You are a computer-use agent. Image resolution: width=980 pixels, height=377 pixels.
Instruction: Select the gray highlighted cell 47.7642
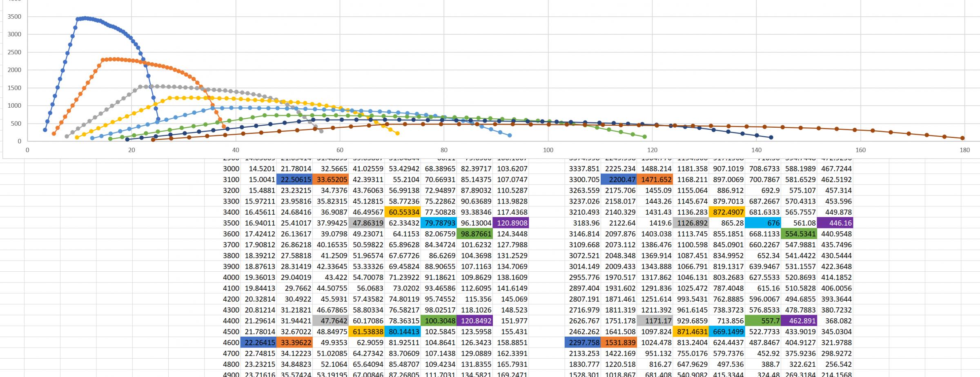(330, 321)
